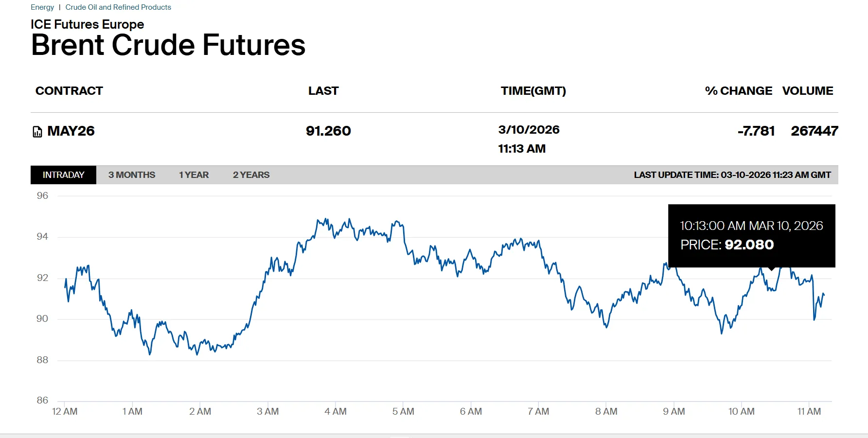Click the % CHANGE column header

pos(738,91)
